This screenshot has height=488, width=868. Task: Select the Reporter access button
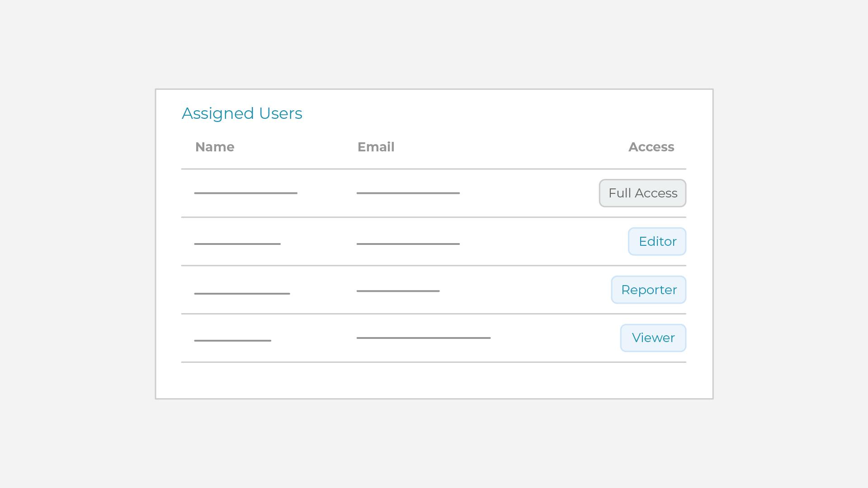tap(648, 290)
